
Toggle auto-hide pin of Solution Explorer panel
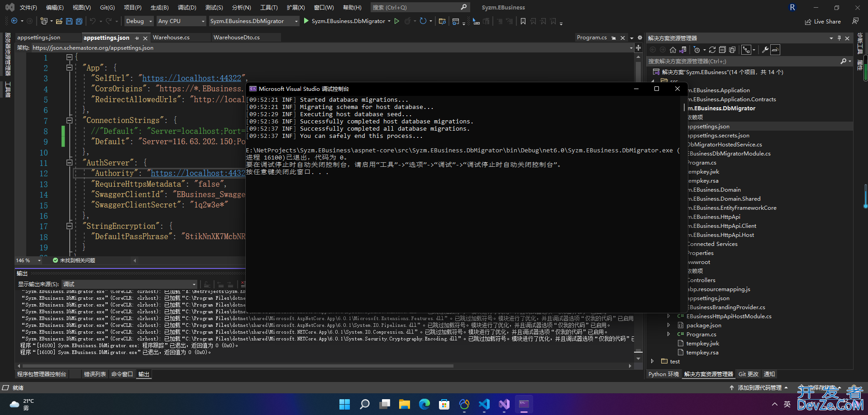[839, 38]
